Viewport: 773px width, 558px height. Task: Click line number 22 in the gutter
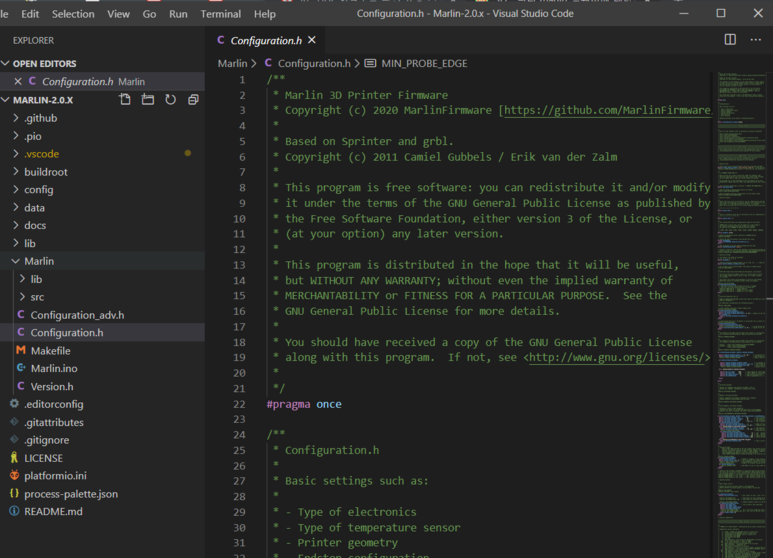239,404
